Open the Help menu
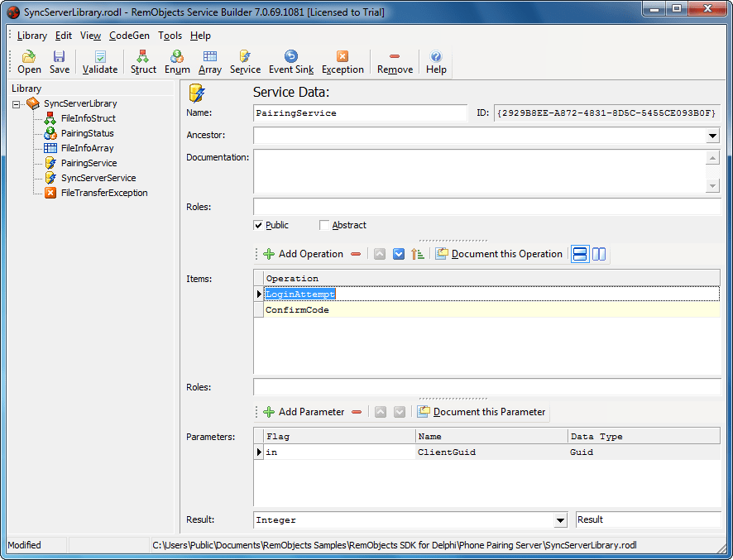733x560 pixels. point(200,36)
